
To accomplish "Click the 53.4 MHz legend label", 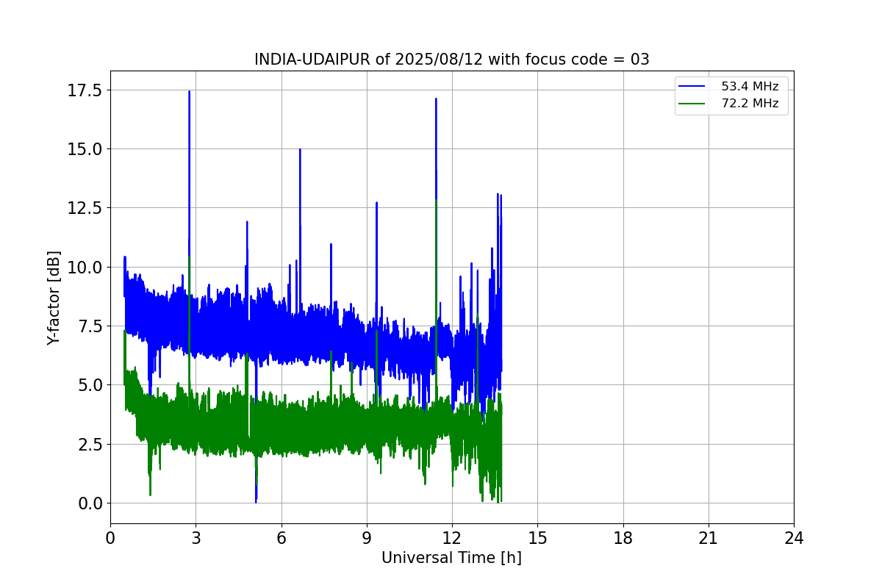I will pyautogui.click(x=750, y=86).
